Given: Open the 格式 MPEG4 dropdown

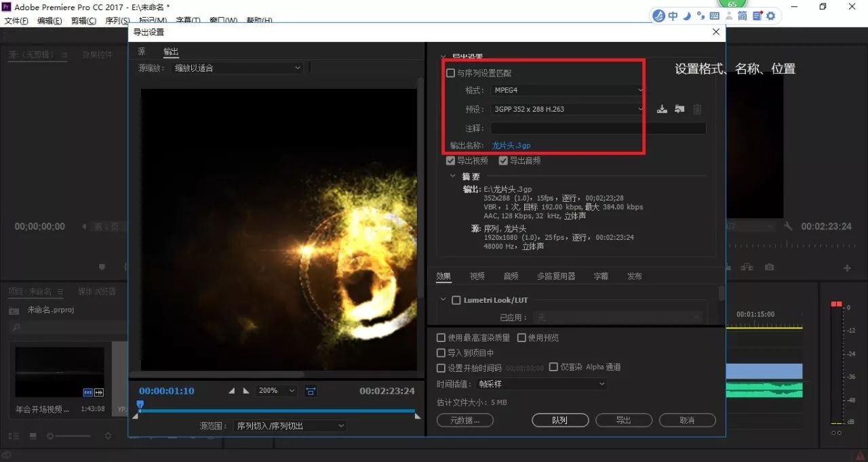Looking at the screenshot, I should coord(568,90).
